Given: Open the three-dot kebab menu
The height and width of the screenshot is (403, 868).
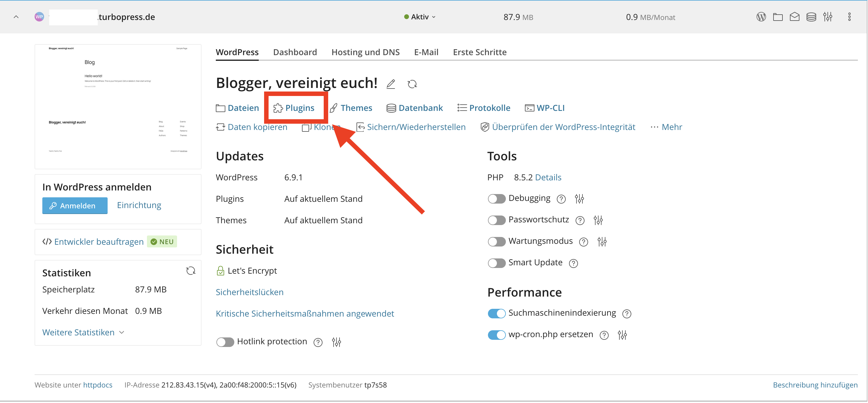Looking at the screenshot, I should coord(849,17).
